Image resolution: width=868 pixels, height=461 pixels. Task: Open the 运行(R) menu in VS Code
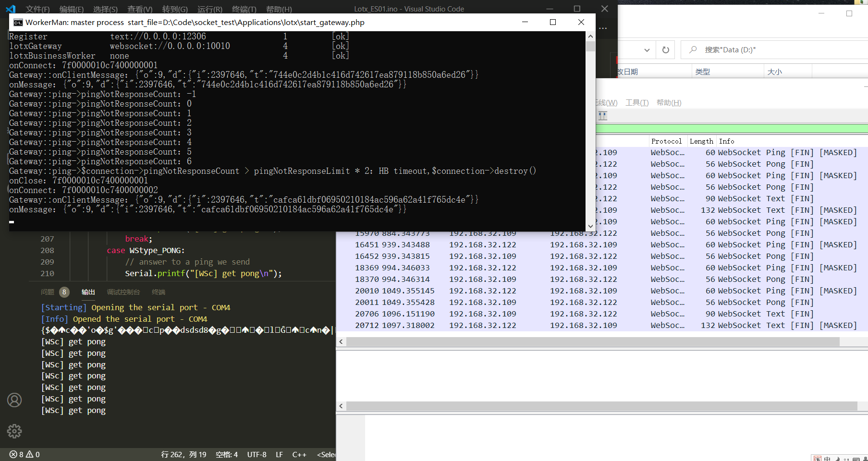(210, 9)
